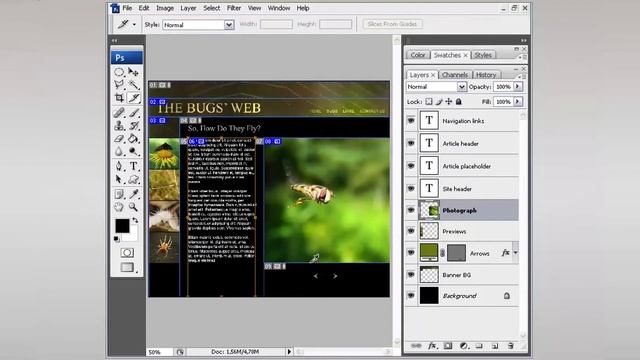Hide the Previews layer
The height and width of the screenshot is (360, 640).
click(x=411, y=231)
